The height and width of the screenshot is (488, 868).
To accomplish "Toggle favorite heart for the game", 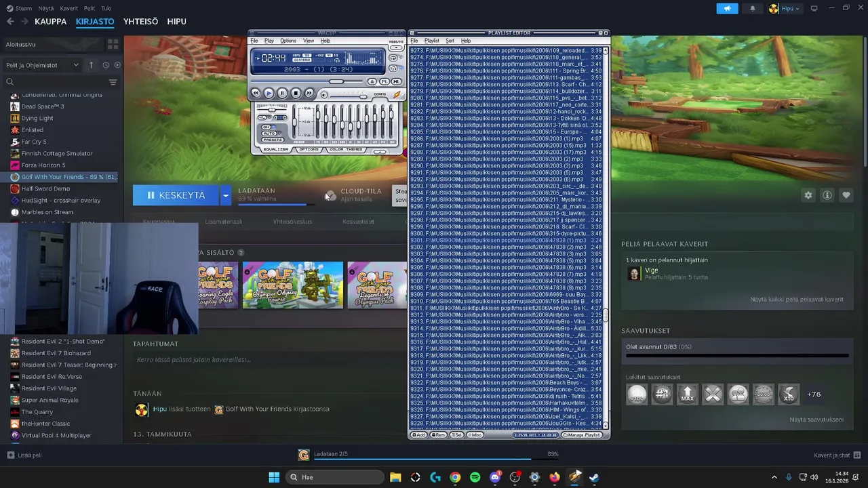I will coord(846,195).
